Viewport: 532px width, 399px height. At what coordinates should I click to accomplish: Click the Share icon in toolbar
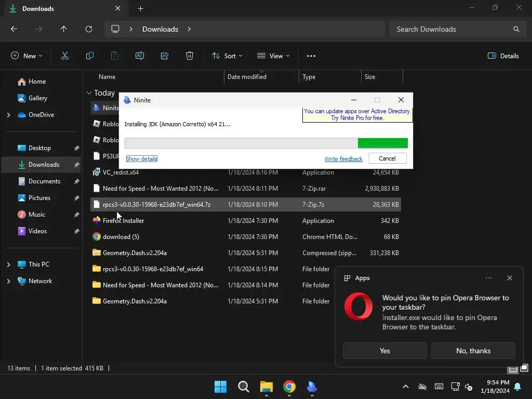tap(165, 56)
